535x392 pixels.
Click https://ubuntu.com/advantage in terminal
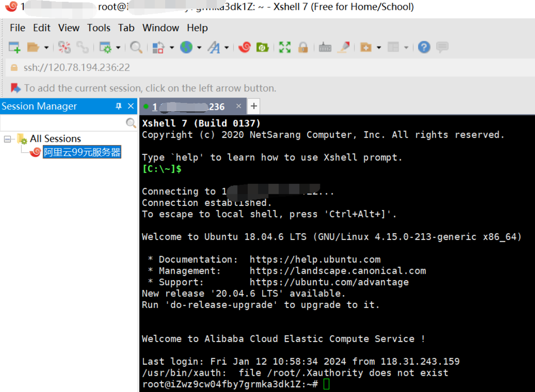(x=329, y=282)
